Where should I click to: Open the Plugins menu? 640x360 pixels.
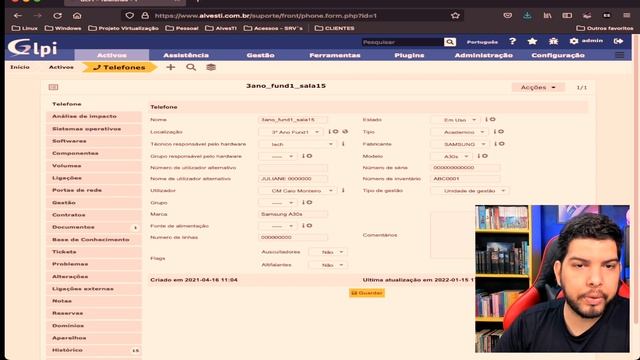(x=409, y=55)
